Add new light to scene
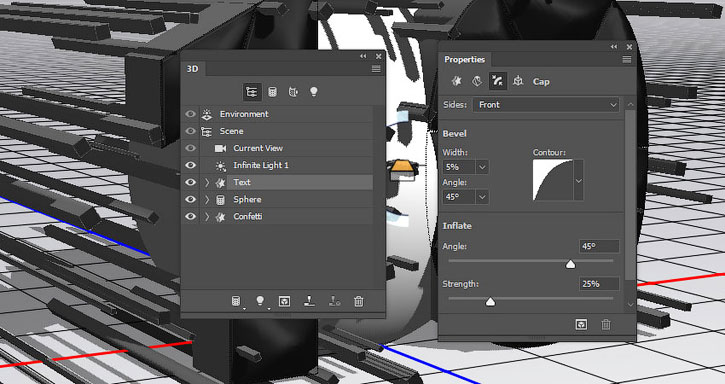Screen dimensions: 725x384 click(260, 302)
